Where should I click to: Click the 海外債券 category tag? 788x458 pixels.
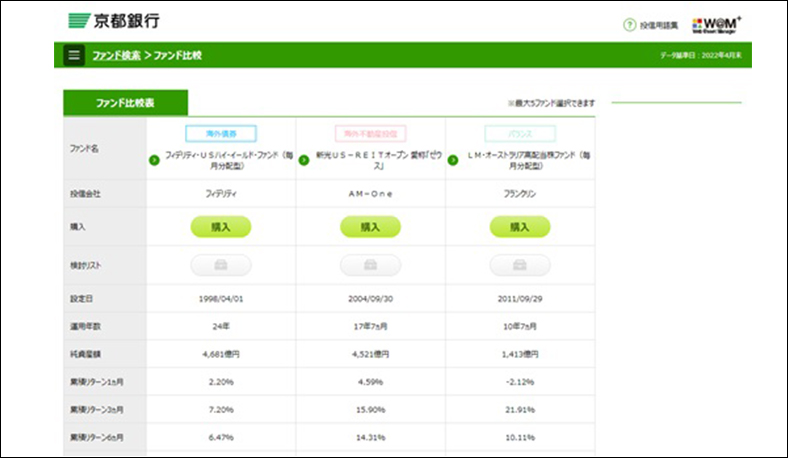coord(221,134)
